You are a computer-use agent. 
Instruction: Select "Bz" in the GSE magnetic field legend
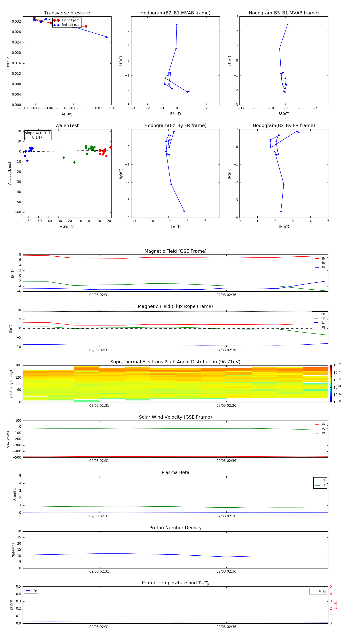[320, 267]
